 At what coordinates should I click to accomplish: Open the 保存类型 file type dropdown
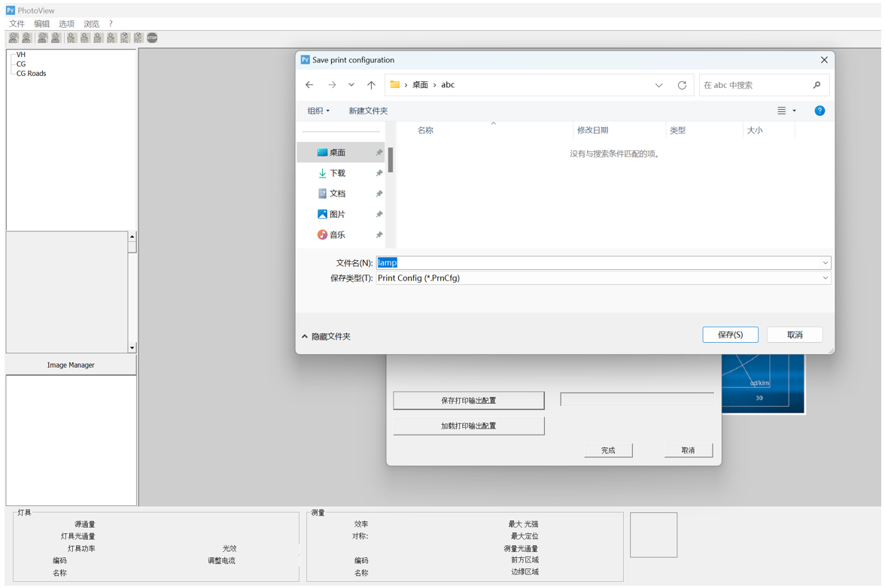point(825,278)
